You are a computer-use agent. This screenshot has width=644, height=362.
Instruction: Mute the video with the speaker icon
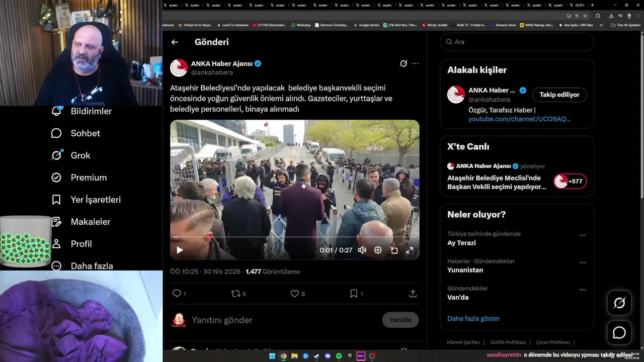362,250
